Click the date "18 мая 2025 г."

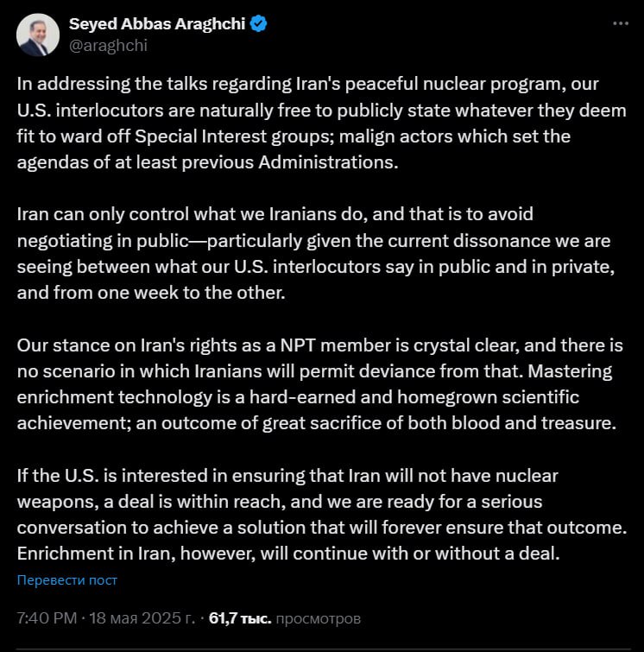pos(140,618)
